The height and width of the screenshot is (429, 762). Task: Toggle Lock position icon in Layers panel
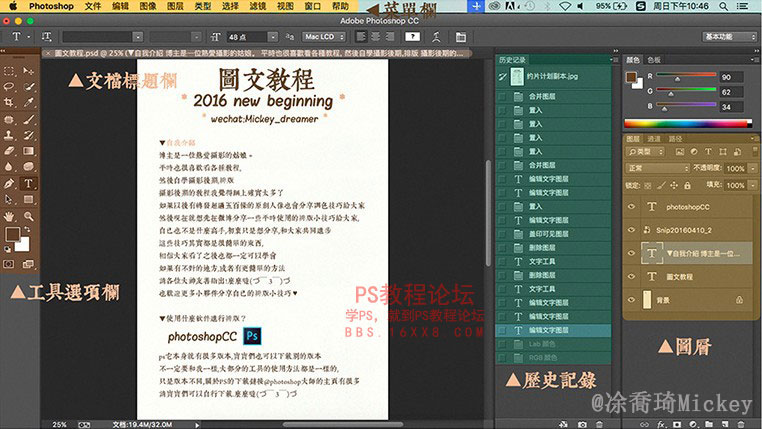click(674, 185)
